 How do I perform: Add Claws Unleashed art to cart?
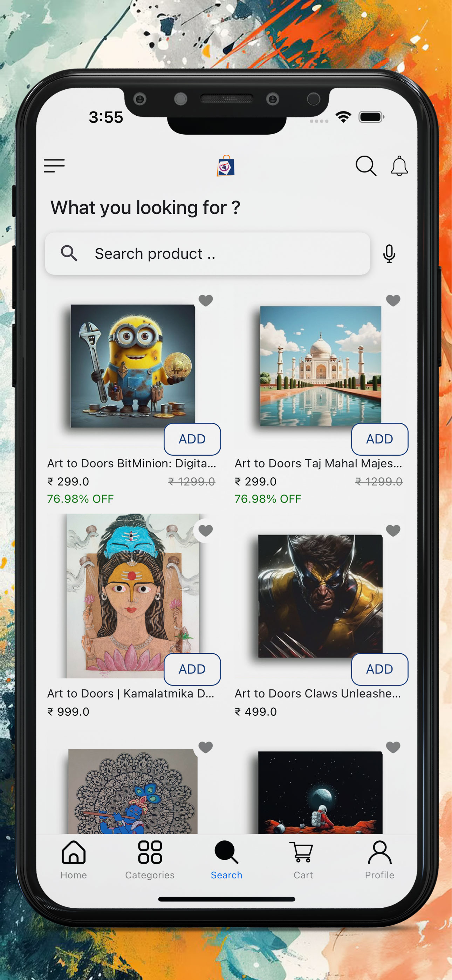pyautogui.click(x=380, y=669)
